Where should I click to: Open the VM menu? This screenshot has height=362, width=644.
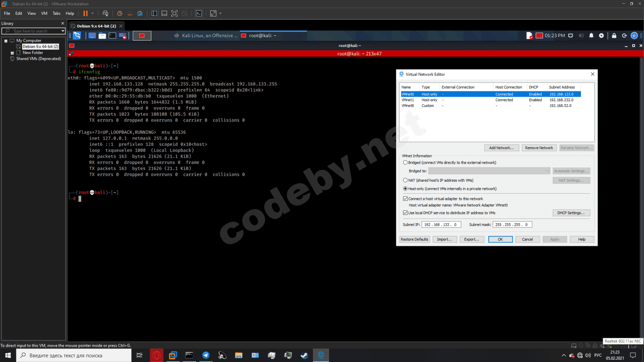pyautogui.click(x=44, y=13)
